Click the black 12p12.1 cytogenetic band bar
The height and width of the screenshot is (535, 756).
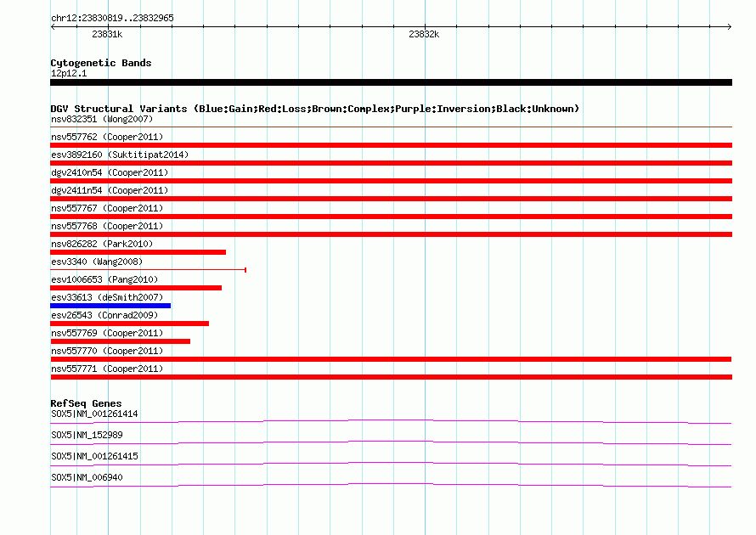click(x=391, y=82)
